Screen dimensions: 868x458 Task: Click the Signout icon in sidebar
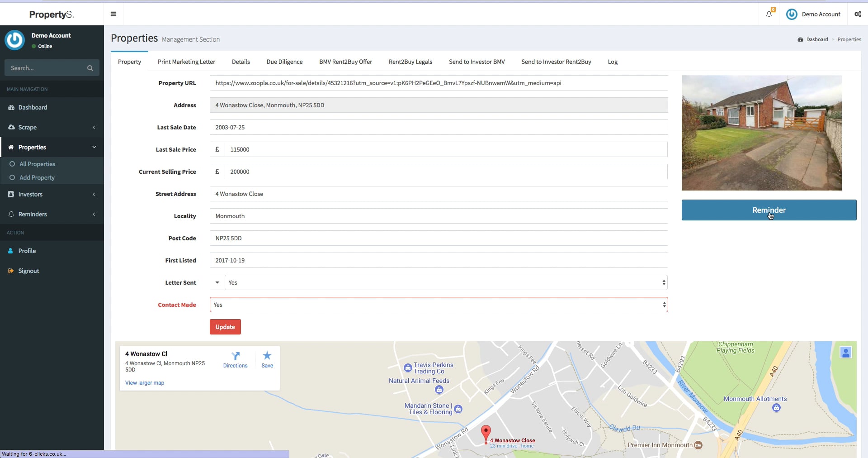pos(11,271)
